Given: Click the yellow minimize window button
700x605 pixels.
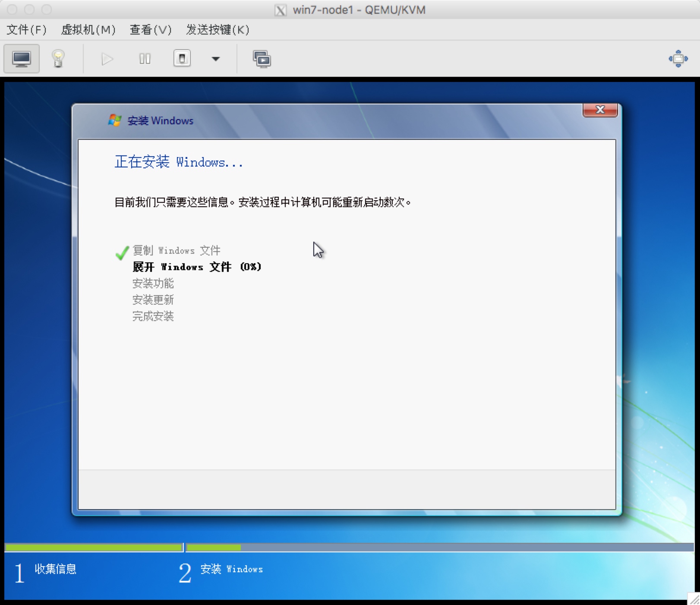Looking at the screenshot, I should [29, 9].
